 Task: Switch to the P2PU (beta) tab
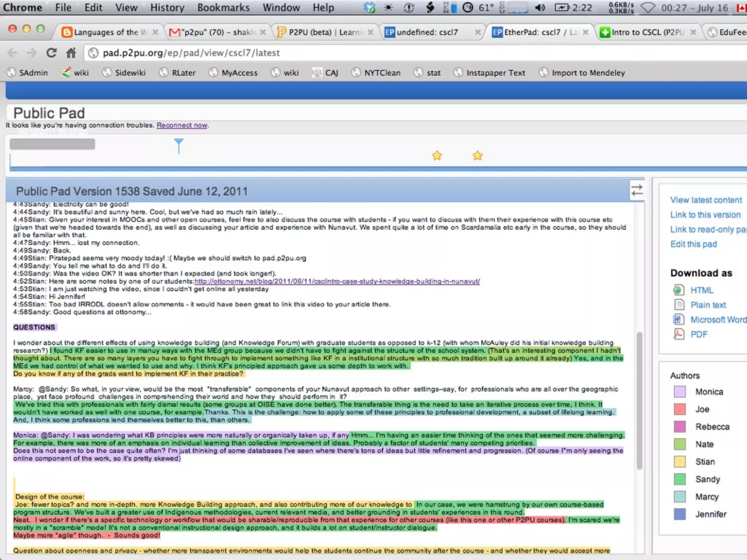point(323,32)
